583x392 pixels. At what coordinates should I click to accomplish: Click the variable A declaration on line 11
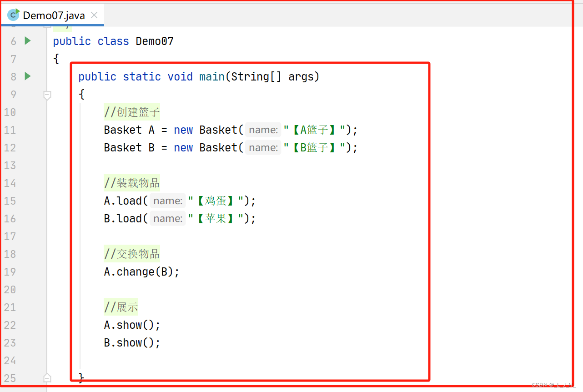152,130
